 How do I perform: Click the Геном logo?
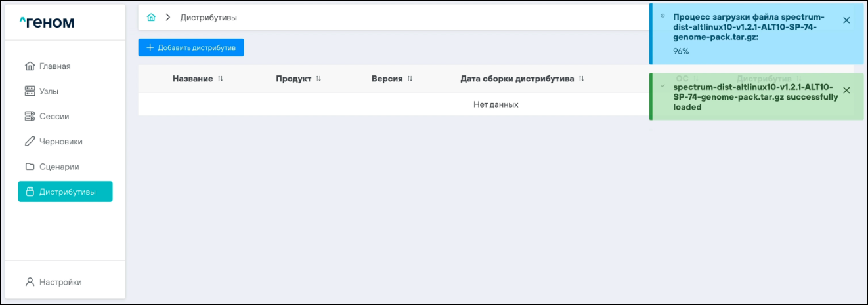pos(47,22)
